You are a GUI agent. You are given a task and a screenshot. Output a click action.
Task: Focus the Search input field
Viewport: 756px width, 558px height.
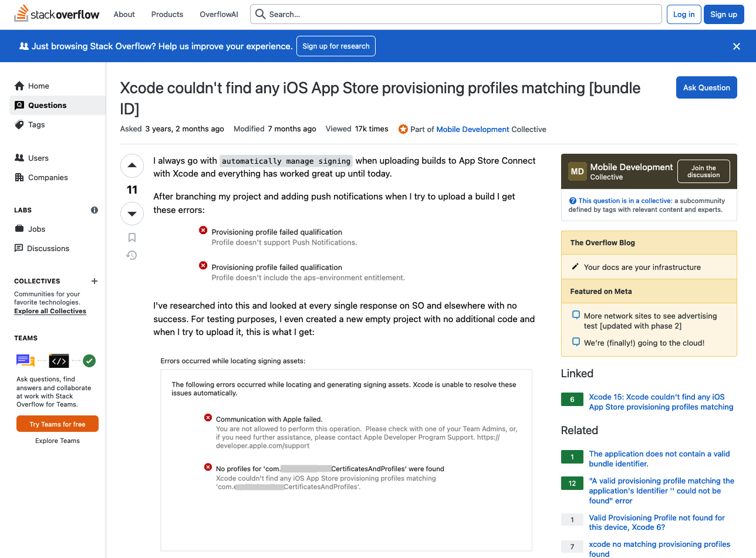[456, 14]
